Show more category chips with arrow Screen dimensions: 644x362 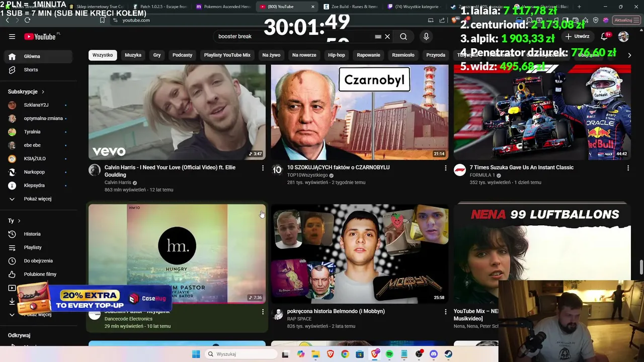click(x=629, y=55)
